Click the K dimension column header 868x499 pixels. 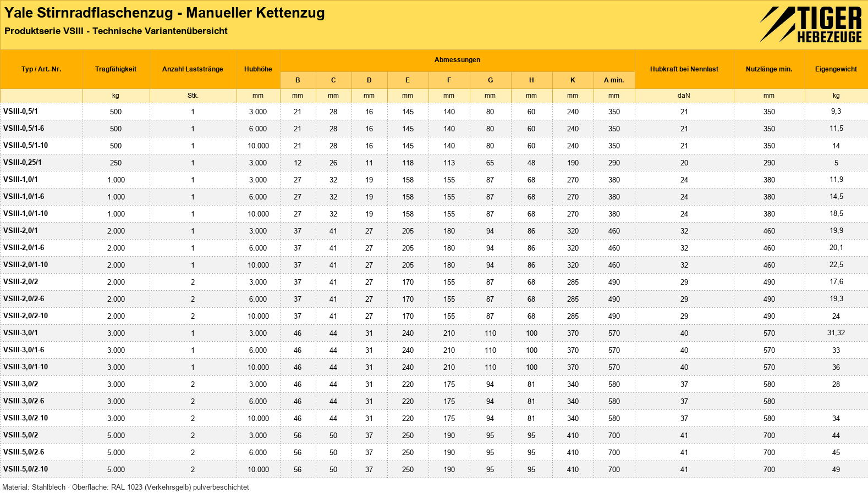[573, 80]
